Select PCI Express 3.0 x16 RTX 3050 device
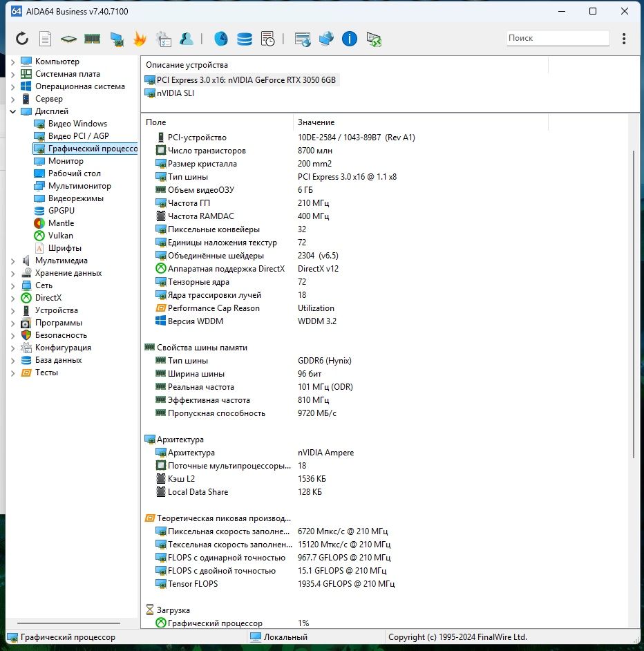644x651 pixels. coord(241,79)
